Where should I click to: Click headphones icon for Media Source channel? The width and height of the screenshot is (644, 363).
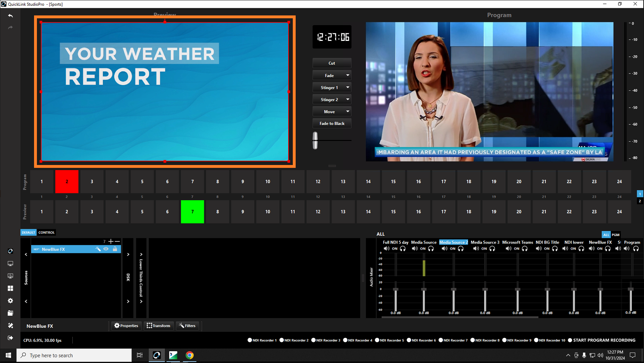431,249
